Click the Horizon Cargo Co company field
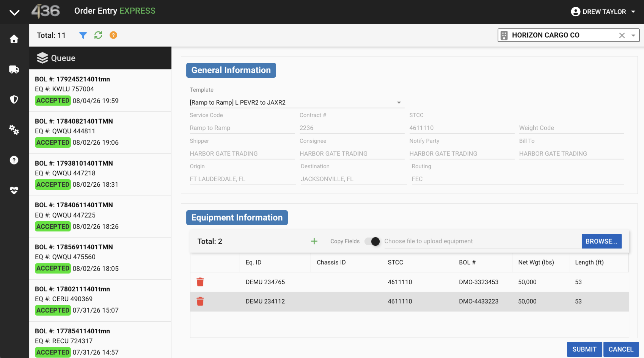Screen dimensions: 644x358 click(568, 35)
